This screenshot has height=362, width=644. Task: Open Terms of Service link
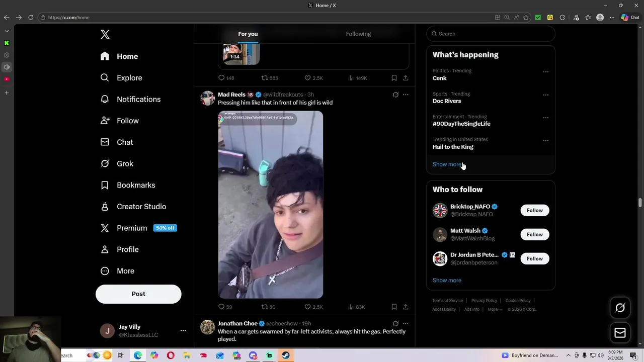pos(447,301)
